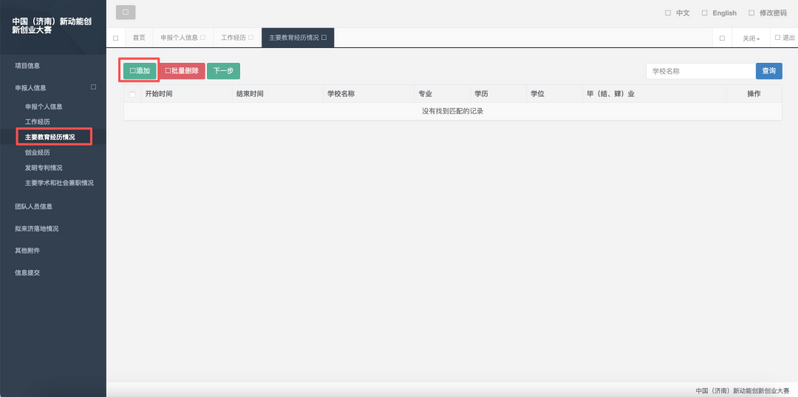Open 团队人员信息 in the sidebar
This screenshot has width=798, height=397.
(34, 206)
